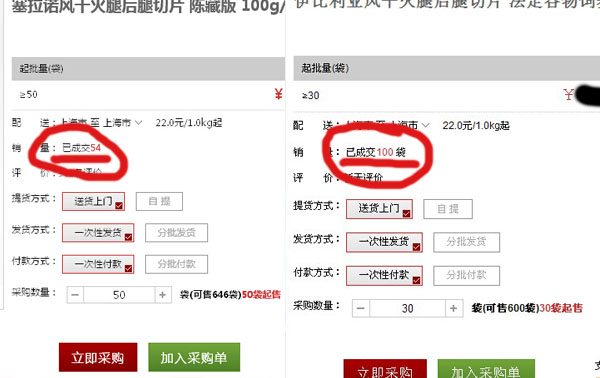Select 自提 pickup option in left panel

tap(159, 202)
